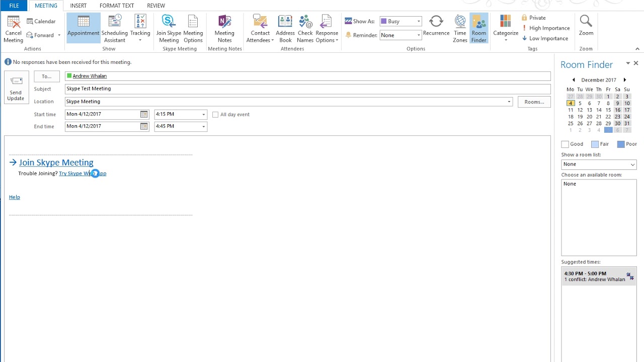644x362 pixels.
Task: Follow the Join Skype Meeting link
Action: click(56, 162)
